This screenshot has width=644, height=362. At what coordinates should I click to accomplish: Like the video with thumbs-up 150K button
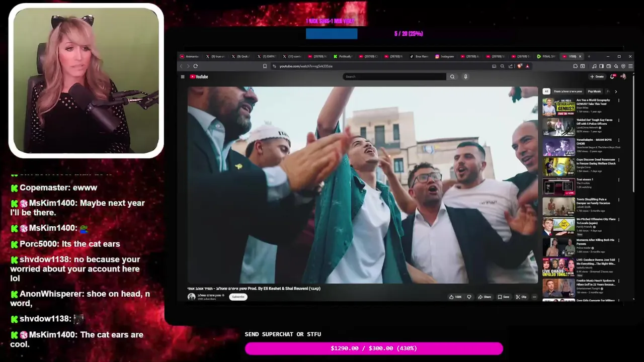coord(456,297)
